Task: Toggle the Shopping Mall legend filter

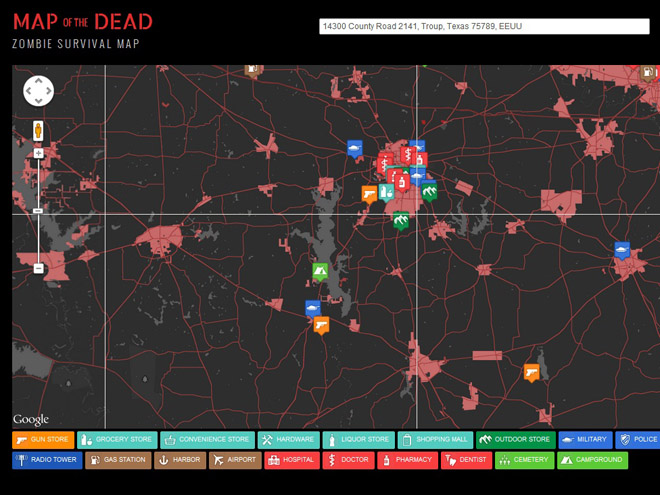Action: coord(435,440)
